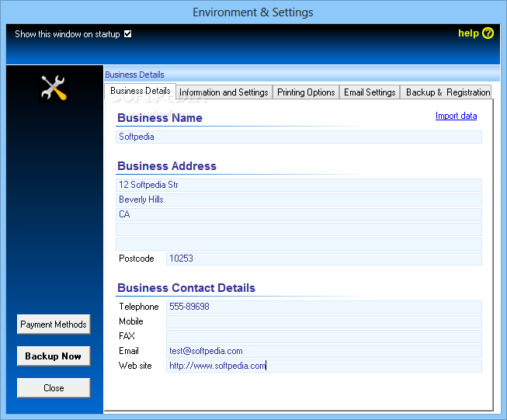Switch to the Email Settings tab
The height and width of the screenshot is (420, 507).
pos(370,92)
